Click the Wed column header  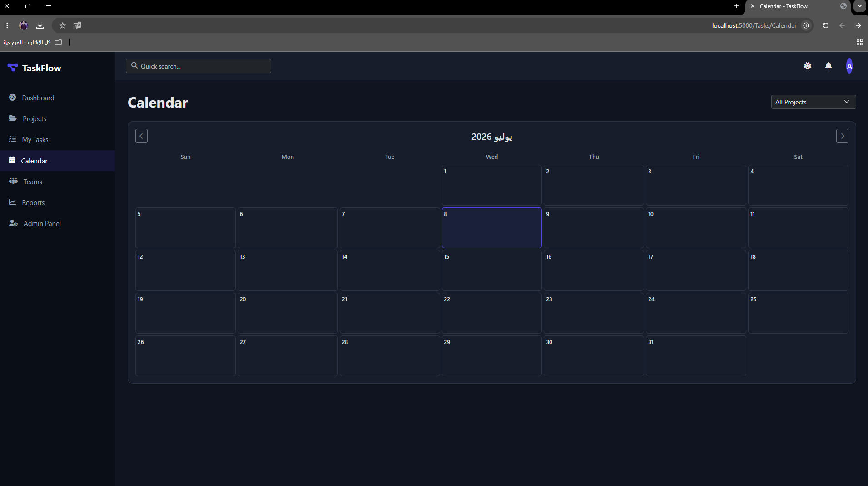click(x=492, y=157)
